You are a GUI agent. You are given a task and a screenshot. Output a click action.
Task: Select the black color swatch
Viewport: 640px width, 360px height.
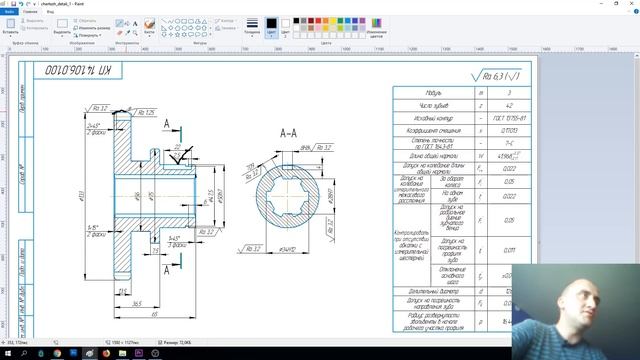(296, 20)
